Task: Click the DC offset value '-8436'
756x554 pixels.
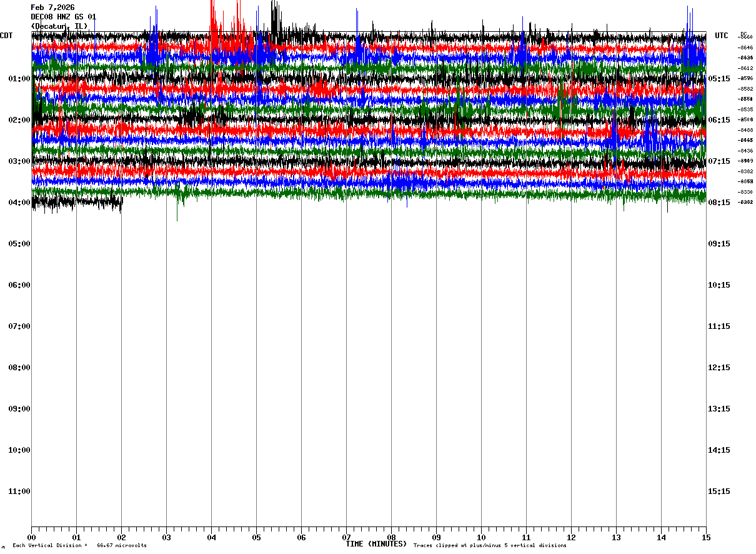Action: click(746, 151)
